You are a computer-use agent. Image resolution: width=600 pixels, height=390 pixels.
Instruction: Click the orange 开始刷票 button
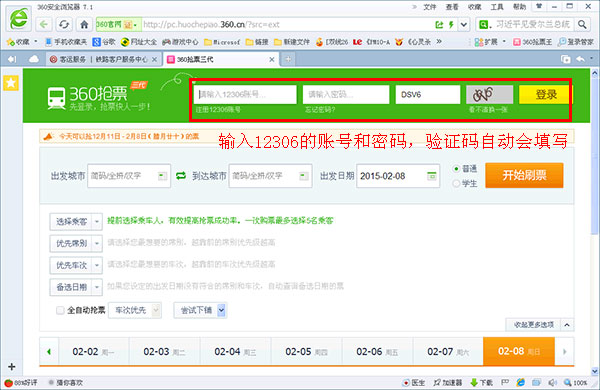pyautogui.click(x=524, y=175)
